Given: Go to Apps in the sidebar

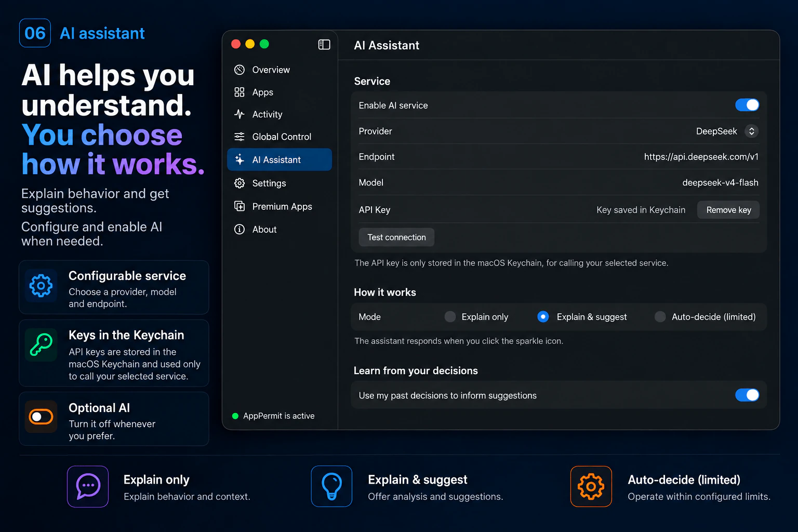Looking at the screenshot, I should [x=280, y=92].
